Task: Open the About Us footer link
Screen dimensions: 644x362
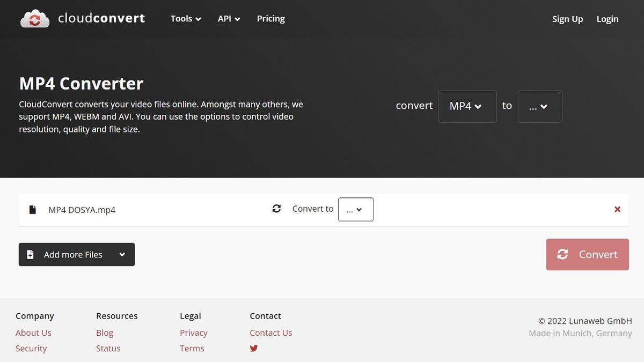Action: 33,333
